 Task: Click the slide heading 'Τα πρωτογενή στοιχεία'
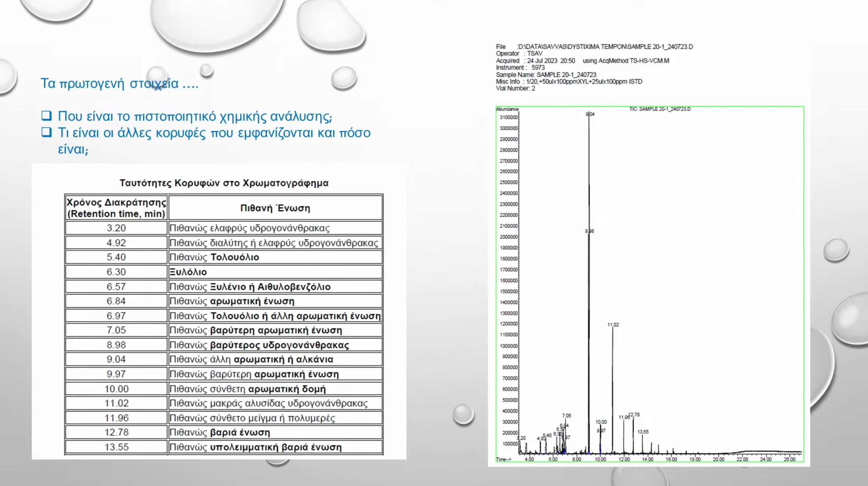tap(119, 83)
